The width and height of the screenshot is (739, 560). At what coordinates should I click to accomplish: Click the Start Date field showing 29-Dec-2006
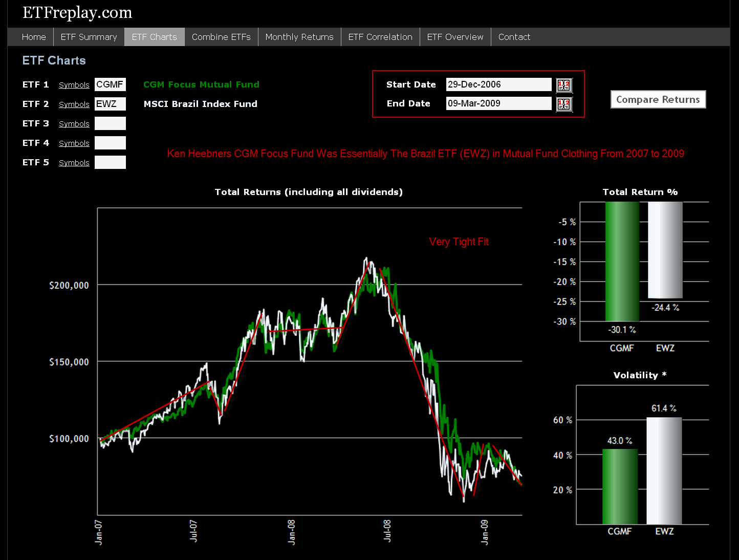499,84
